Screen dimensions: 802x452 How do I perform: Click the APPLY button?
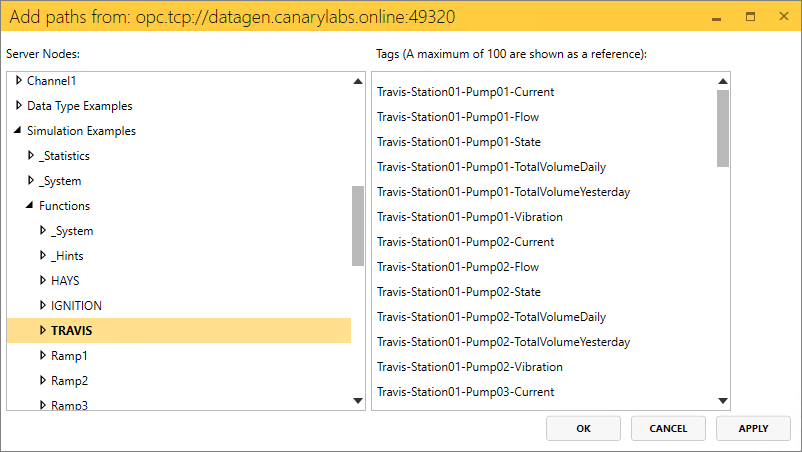[x=753, y=428]
